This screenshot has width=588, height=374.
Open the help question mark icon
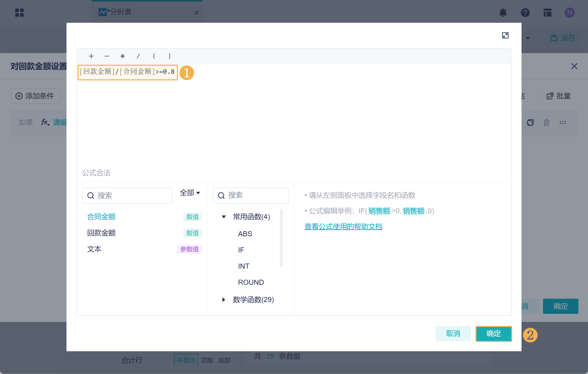tap(525, 13)
